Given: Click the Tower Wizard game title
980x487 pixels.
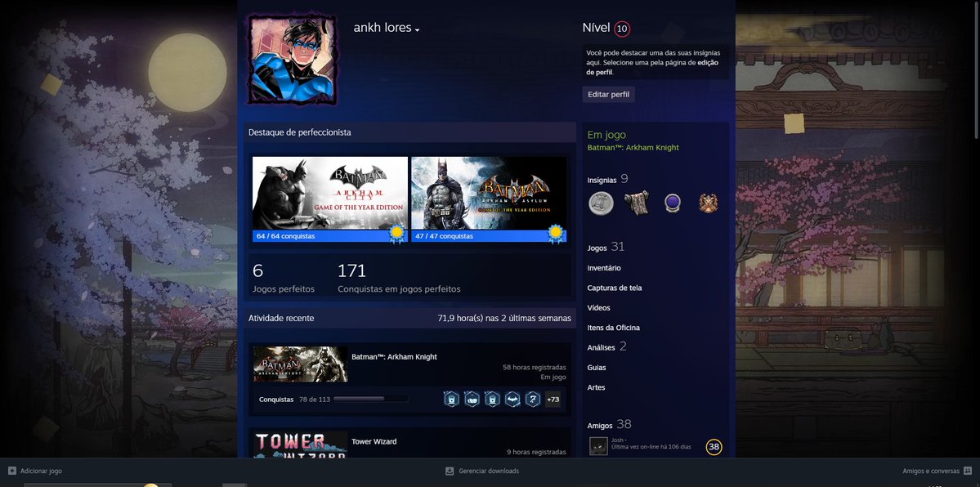Looking at the screenshot, I should (374, 442).
